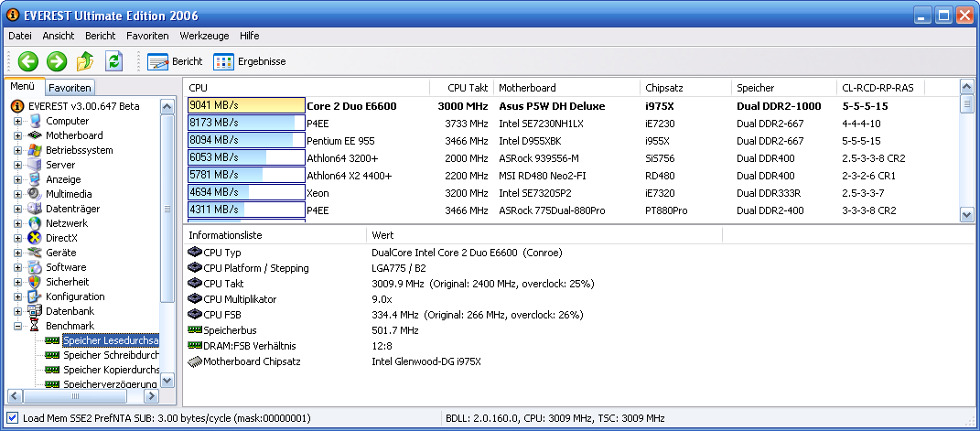Refresh with the green reload icon
Viewport: 980px width, 431px height.
point(113,60)
